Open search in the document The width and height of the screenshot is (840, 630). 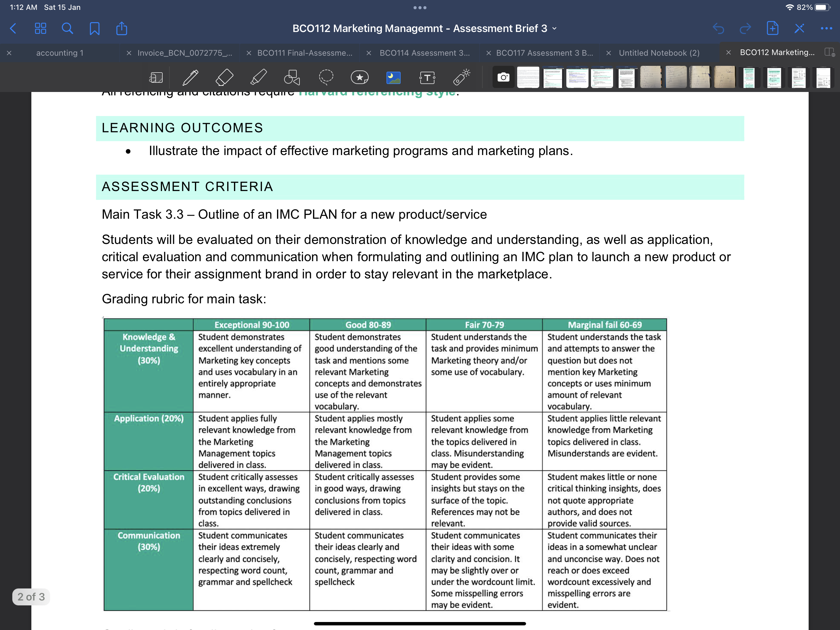pyautogui.click(x=67, y=29)
